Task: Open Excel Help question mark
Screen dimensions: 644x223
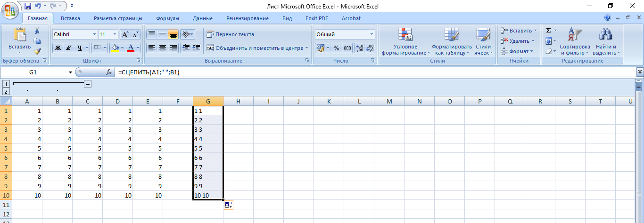Action: pyautogui.click(x=608, y=18)
